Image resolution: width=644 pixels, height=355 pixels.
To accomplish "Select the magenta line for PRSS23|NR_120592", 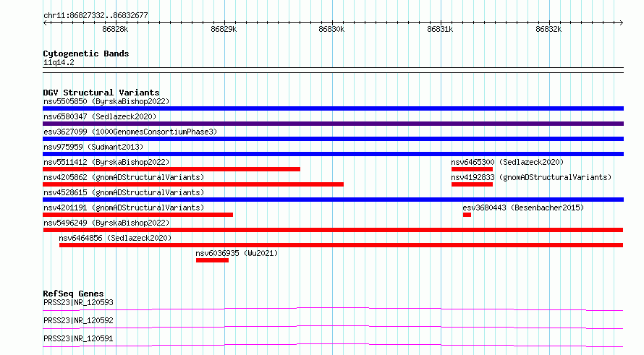I will 333,327.
